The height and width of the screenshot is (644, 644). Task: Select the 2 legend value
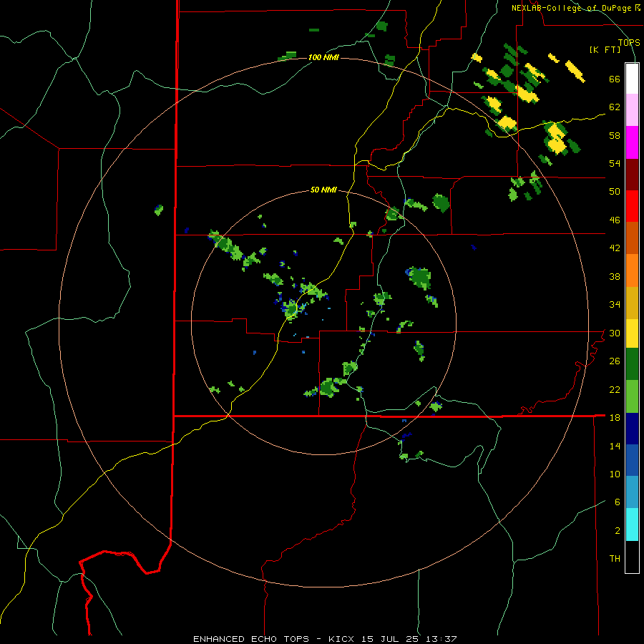pos(618,531)
